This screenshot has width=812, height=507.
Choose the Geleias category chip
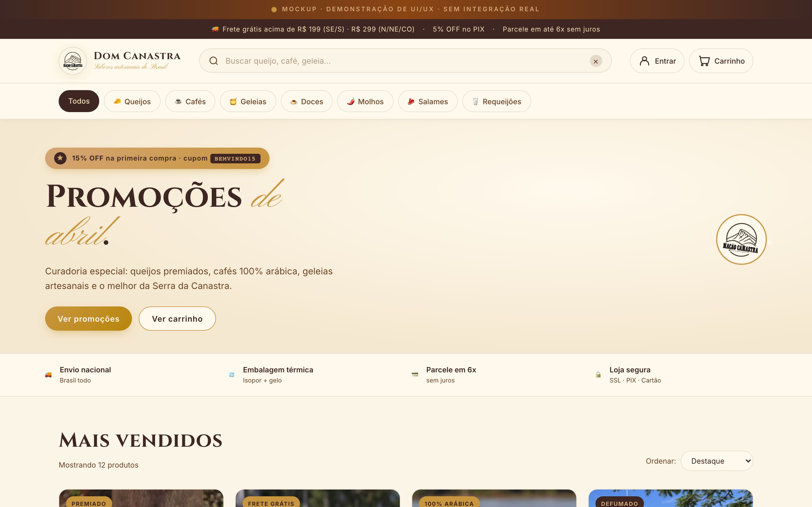[248, 101]
